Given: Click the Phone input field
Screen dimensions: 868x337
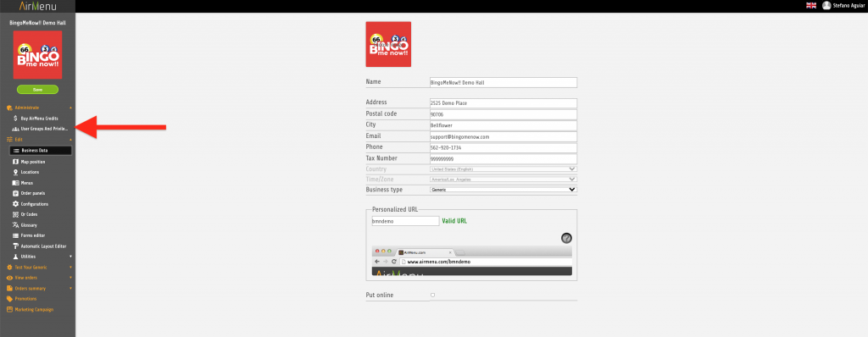Looking at the screenshot, I should point(504,148).
